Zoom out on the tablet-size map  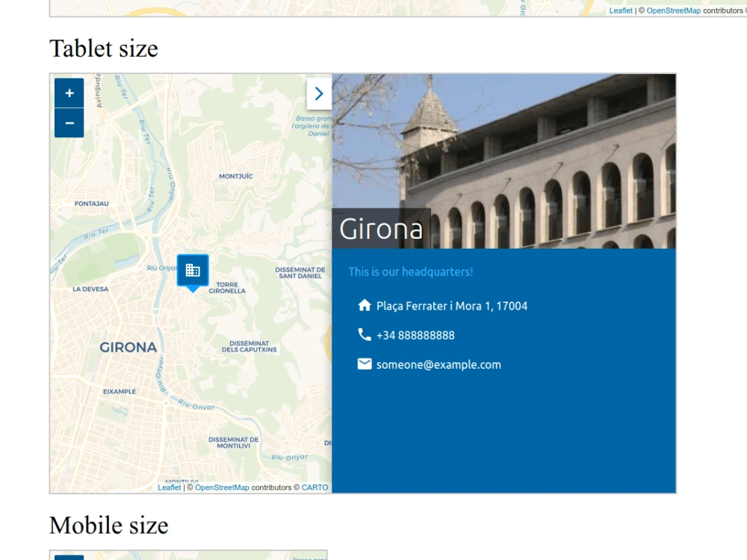pyautogui.click(x=69, y=123)
